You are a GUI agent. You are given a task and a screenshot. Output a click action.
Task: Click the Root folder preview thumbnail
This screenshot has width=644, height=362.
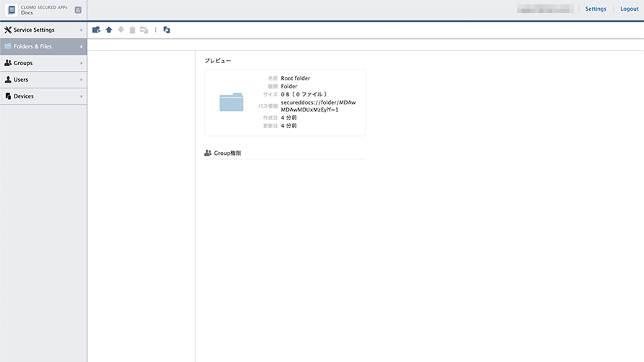[231, 102]
